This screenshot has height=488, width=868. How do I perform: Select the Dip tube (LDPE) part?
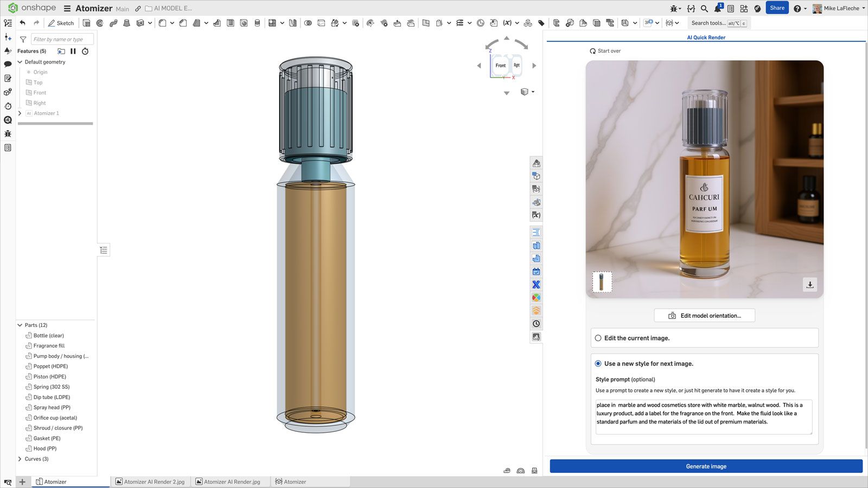coord(52,397)
